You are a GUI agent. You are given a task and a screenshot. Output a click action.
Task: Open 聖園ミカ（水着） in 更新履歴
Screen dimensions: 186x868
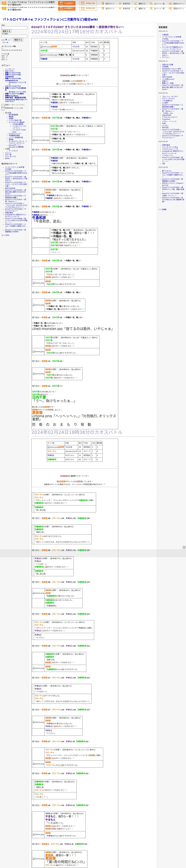click(168, 83)
